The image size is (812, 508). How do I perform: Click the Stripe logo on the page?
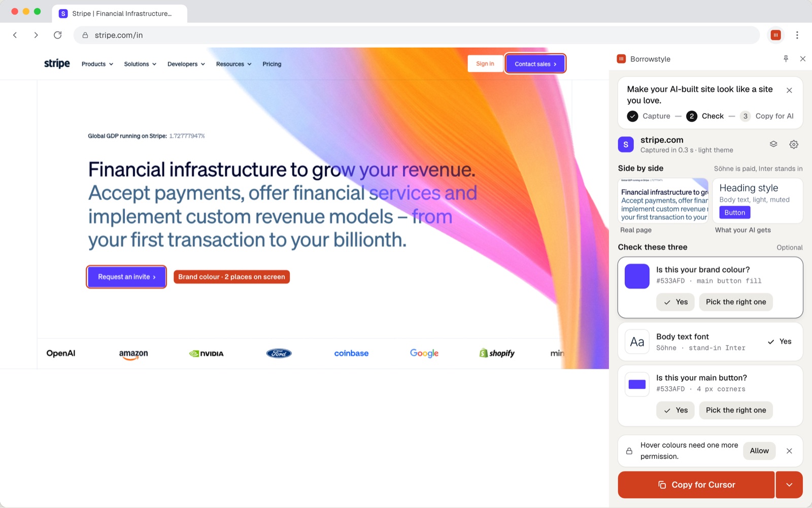[57, 63]
